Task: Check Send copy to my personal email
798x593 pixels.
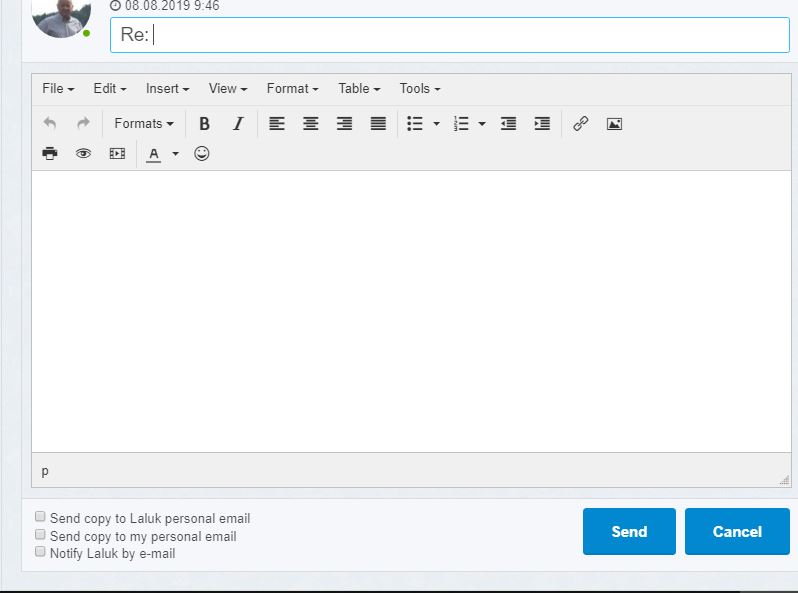Action: click(41, 535)
